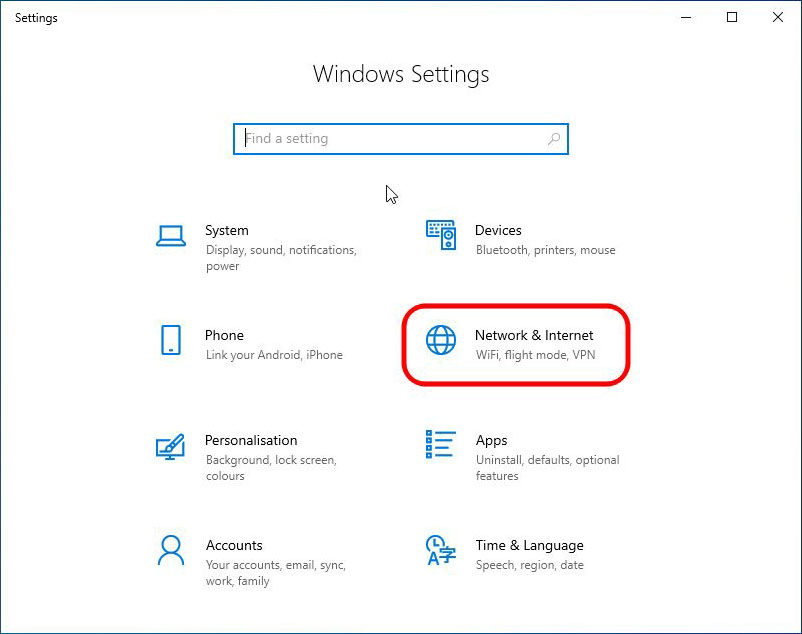Open Apps settings by its heading
Viewport: 802px width, 634px height.
[x=491, y=440]
